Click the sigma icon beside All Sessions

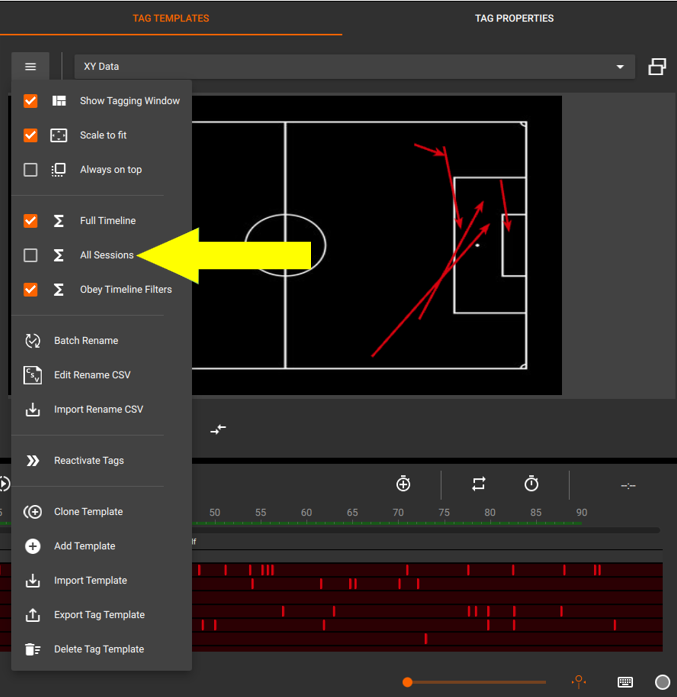point(59,255)
